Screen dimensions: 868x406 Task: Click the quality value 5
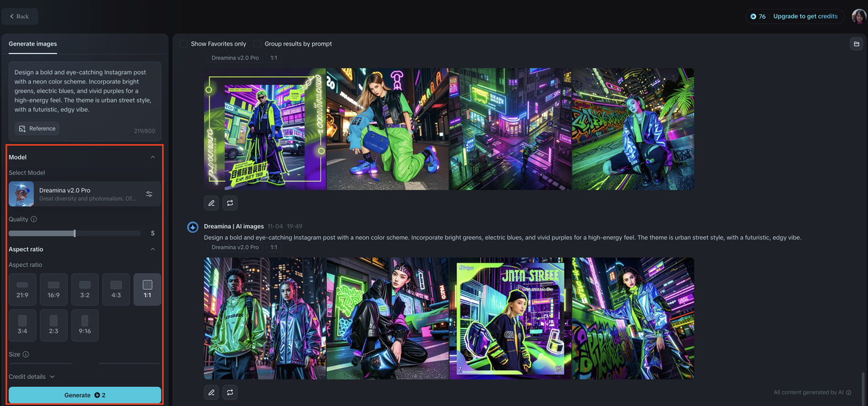pyautogui.click(x=153, y=233)
